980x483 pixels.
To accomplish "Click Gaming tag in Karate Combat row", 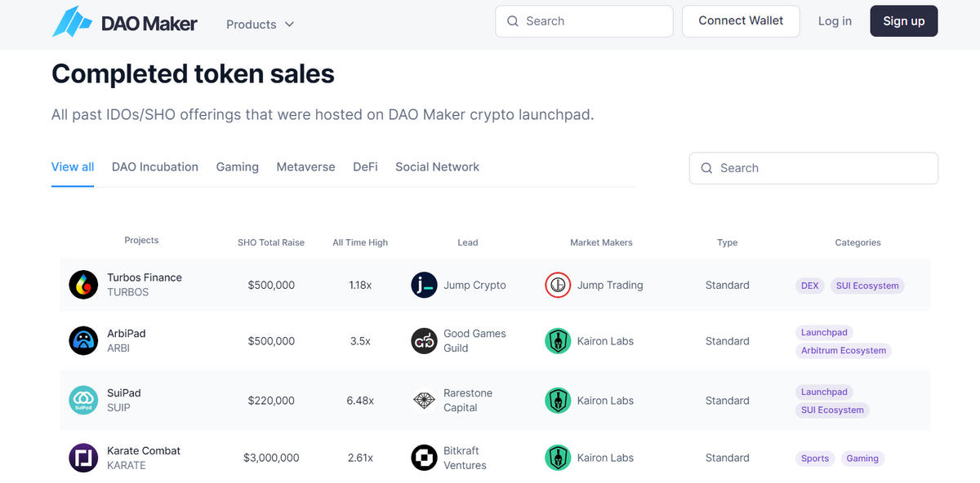I will pos(862,459).
